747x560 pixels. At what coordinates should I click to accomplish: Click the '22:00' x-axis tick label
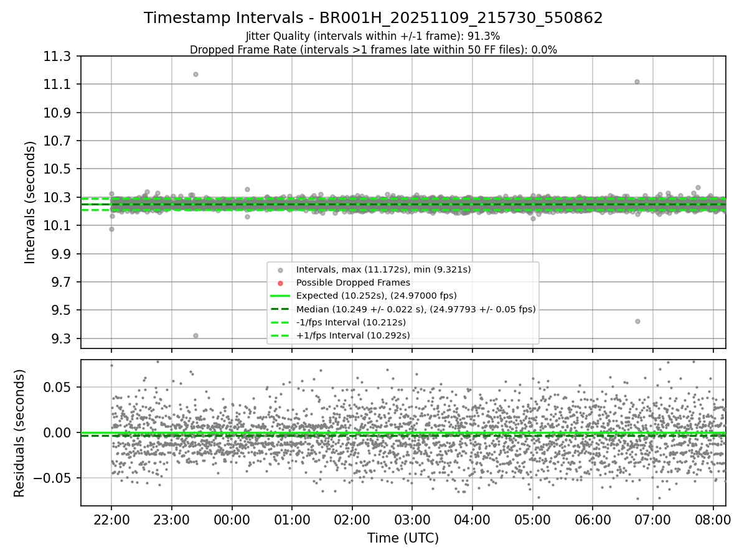111,520
